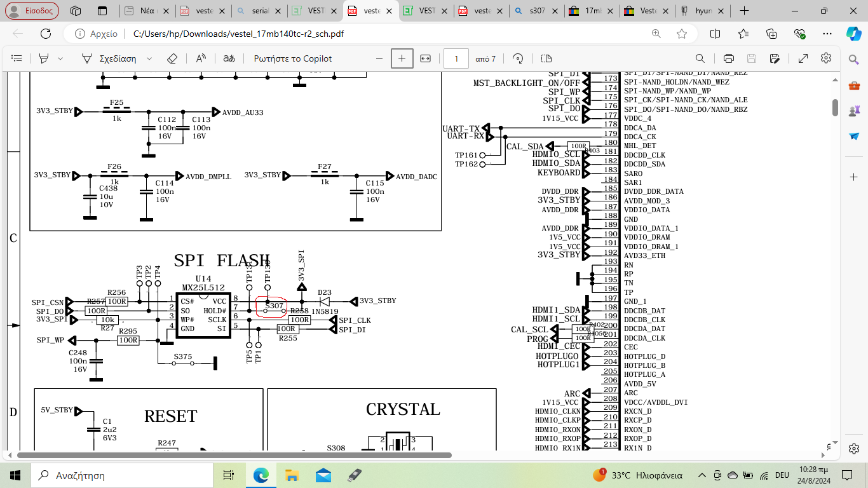Print the PDF document

729,58
